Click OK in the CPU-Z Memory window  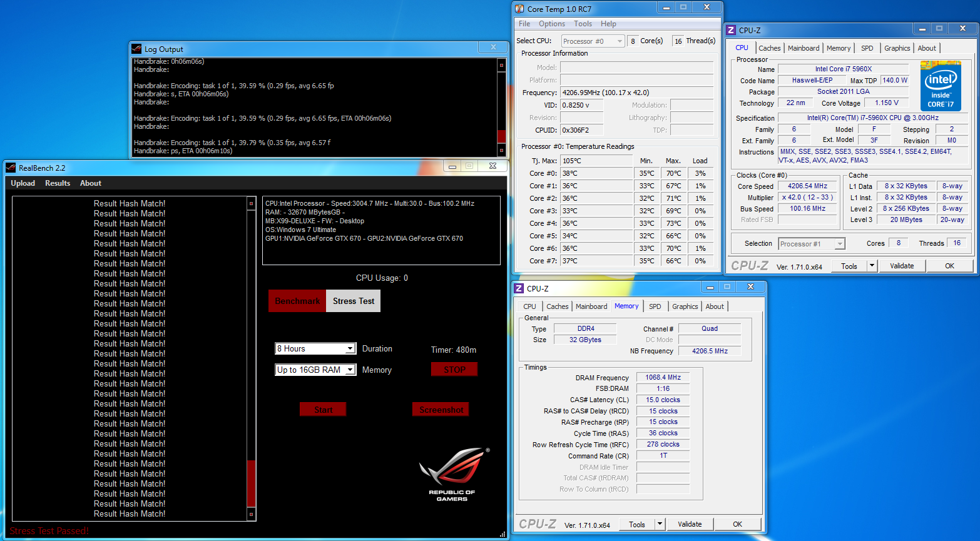738,524
